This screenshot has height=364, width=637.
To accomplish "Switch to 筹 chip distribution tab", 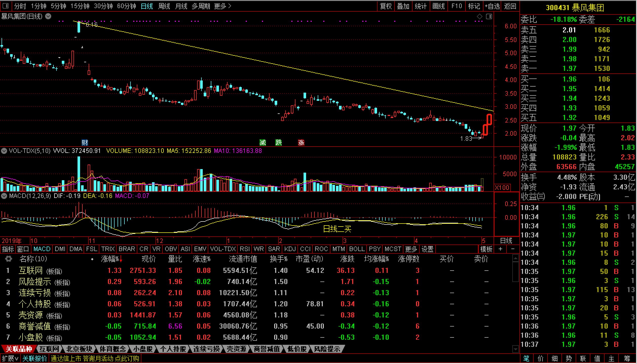I will tap(627, 359).
